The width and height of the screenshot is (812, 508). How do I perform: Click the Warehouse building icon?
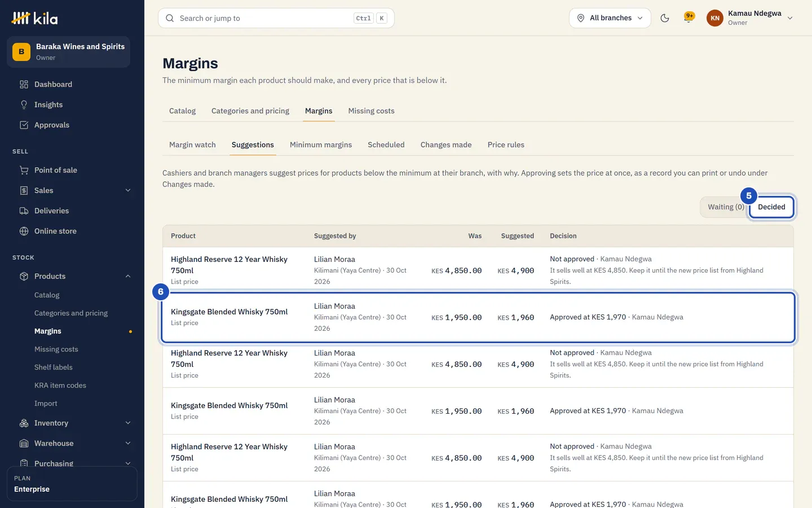24,444
